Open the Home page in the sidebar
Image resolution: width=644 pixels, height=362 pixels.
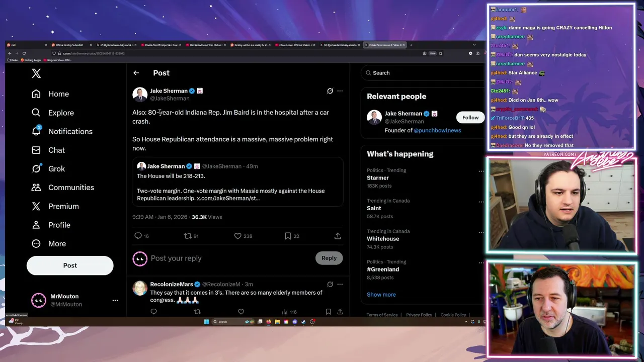pyautogui.click(x=50, y=94)
